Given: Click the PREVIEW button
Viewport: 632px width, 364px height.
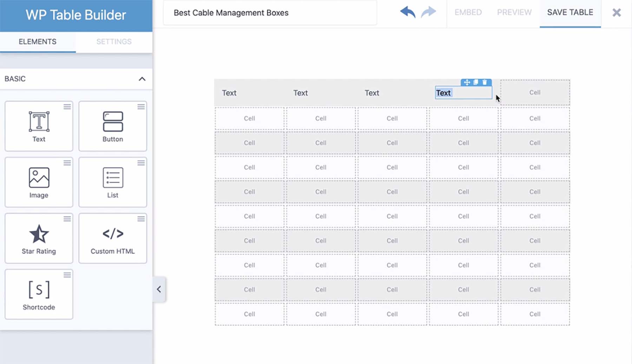Looking at the screenshot, I should (514, 12).
